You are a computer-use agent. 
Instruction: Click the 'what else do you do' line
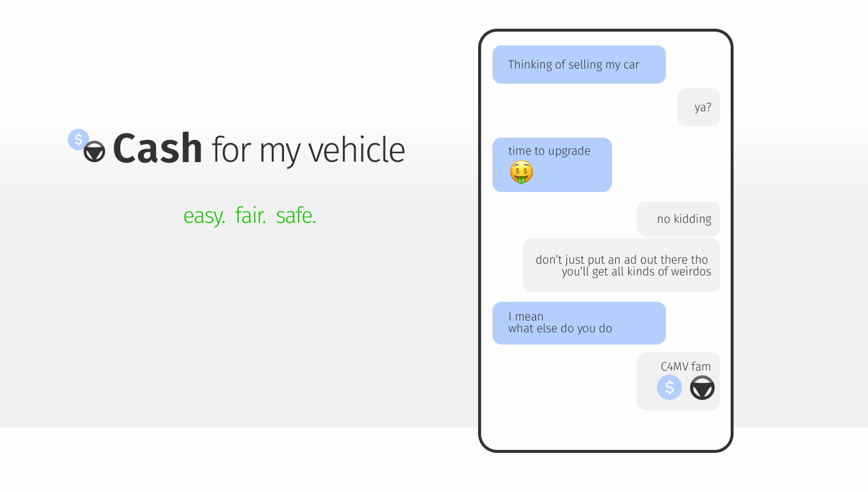click(560, 329)
